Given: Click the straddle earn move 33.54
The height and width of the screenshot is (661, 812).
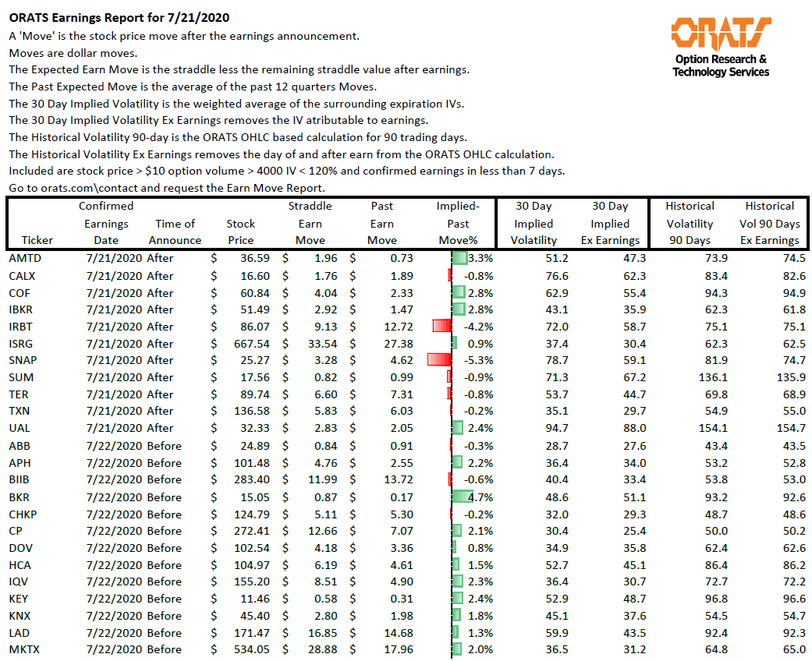Looking at the screenshot, I should pyautogui.click(x=323, y=344).
